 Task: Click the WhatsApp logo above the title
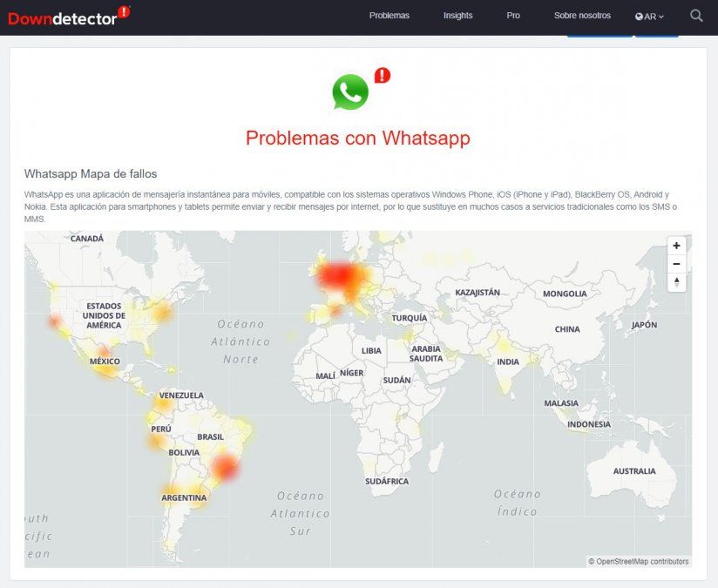(349, 91)
